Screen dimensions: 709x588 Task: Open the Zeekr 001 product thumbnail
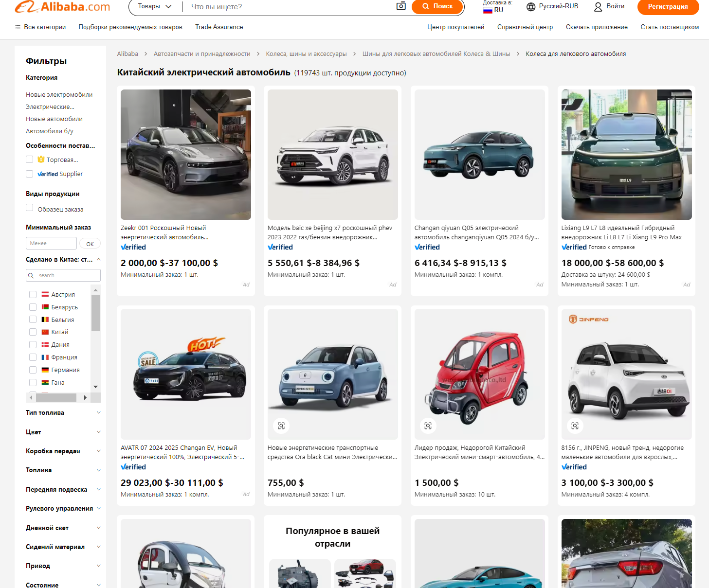coord(186,155)
